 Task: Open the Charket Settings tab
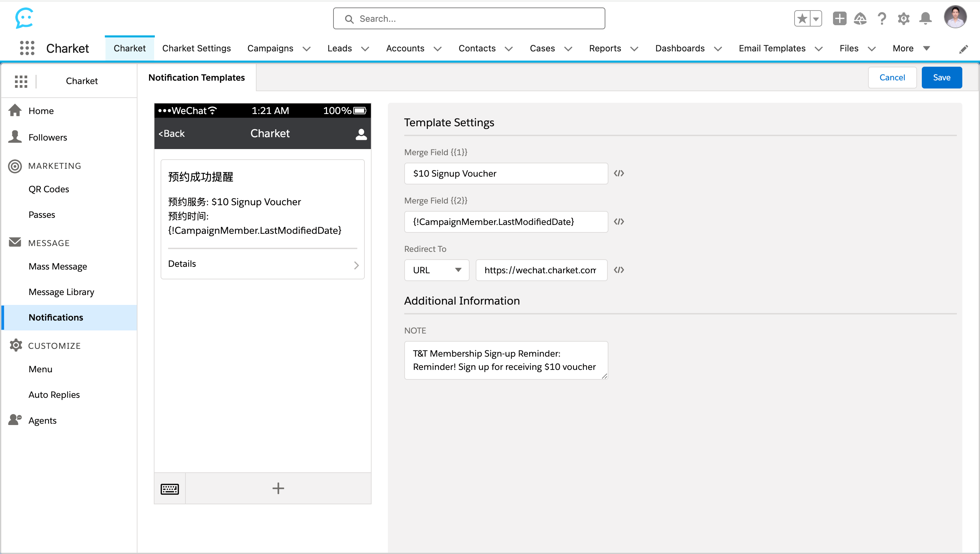196,48
